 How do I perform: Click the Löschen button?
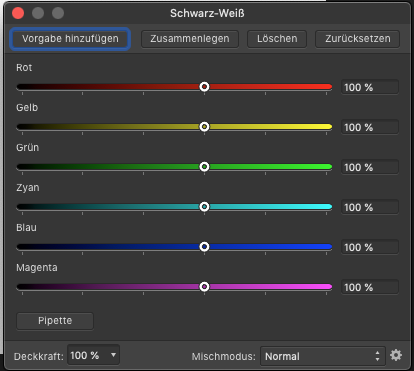coord(277,39)
